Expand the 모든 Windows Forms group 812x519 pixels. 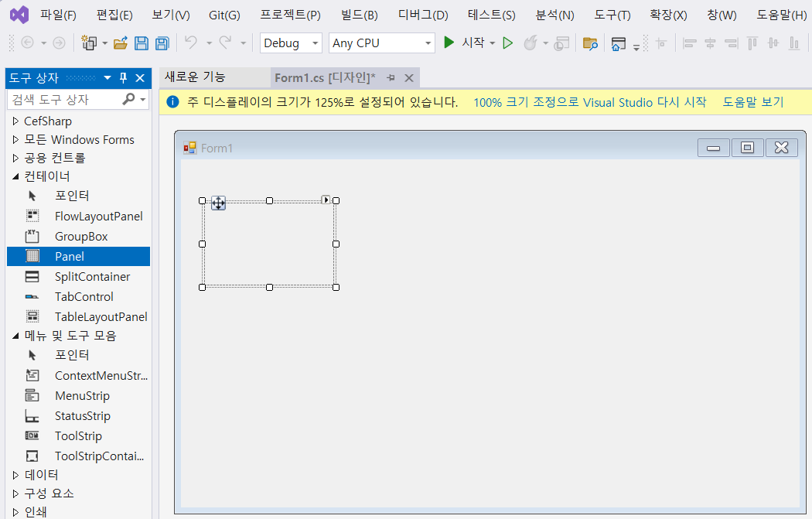point(15,140)
